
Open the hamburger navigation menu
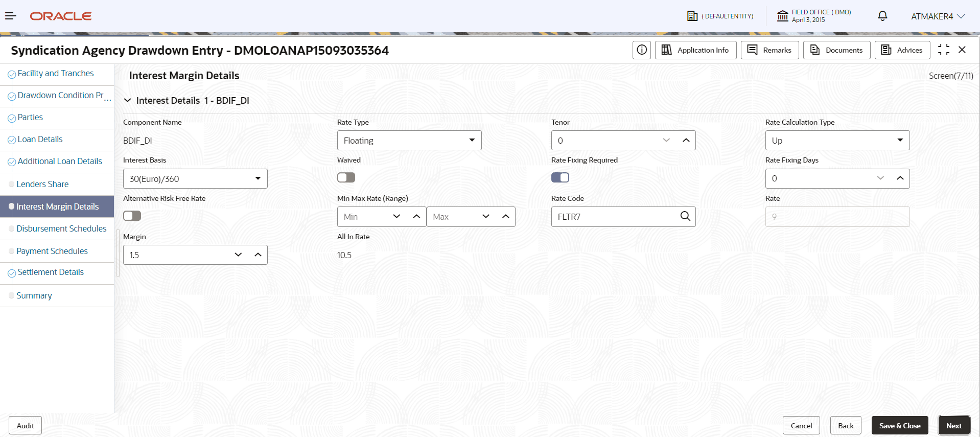click(10, 16)
